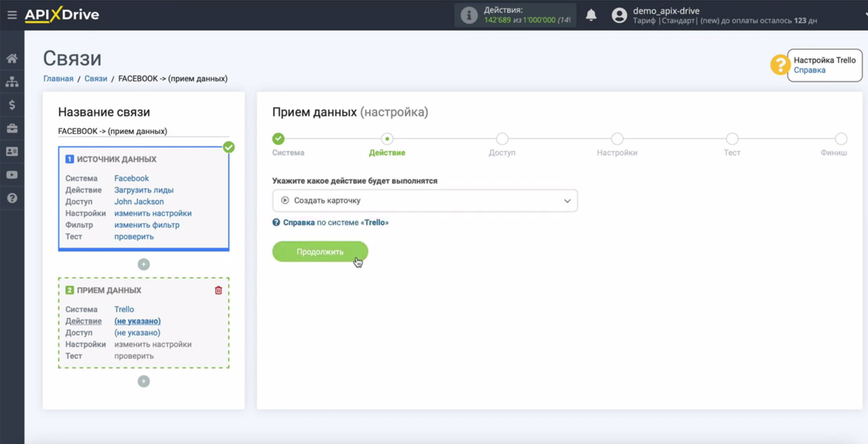Click 'изменить фильтр' link
868x444 pixels.
[x=147, y=225]
